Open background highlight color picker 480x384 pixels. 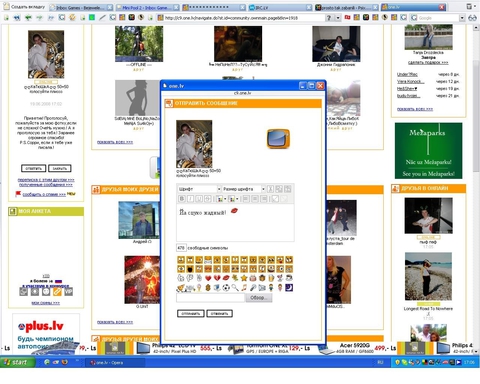click(x=232, y=199)
